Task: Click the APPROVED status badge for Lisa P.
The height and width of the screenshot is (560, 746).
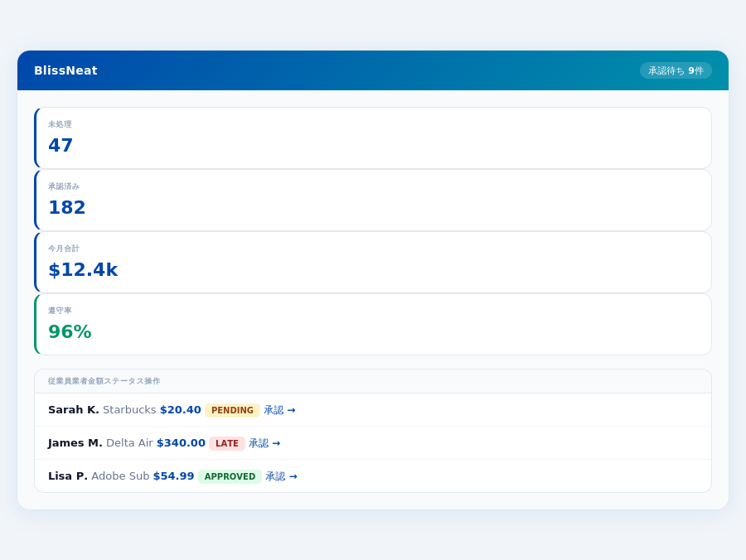Action: coord(230,476)
